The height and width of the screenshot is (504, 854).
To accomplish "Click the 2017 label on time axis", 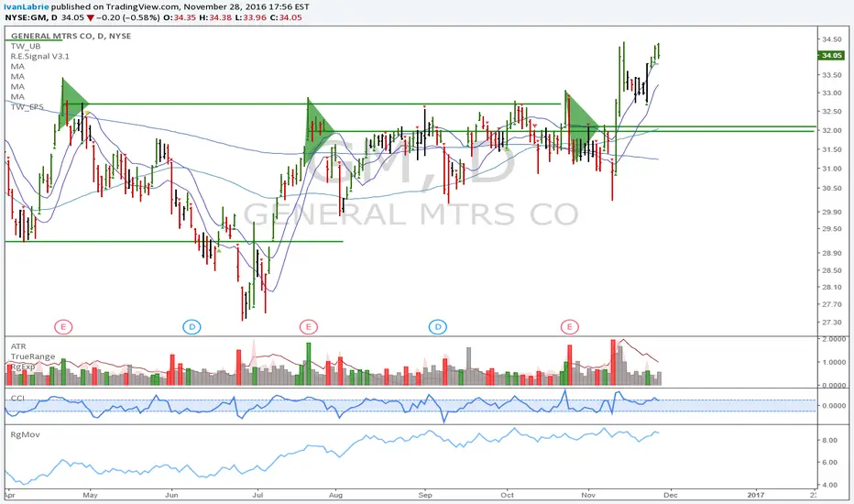I will click(755, 495).
